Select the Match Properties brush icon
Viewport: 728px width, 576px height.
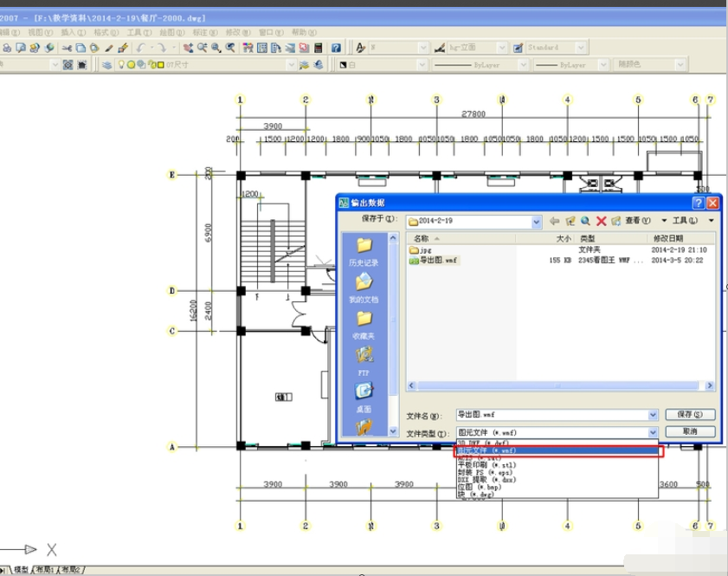pyautogui.click(x=109, y=48)
